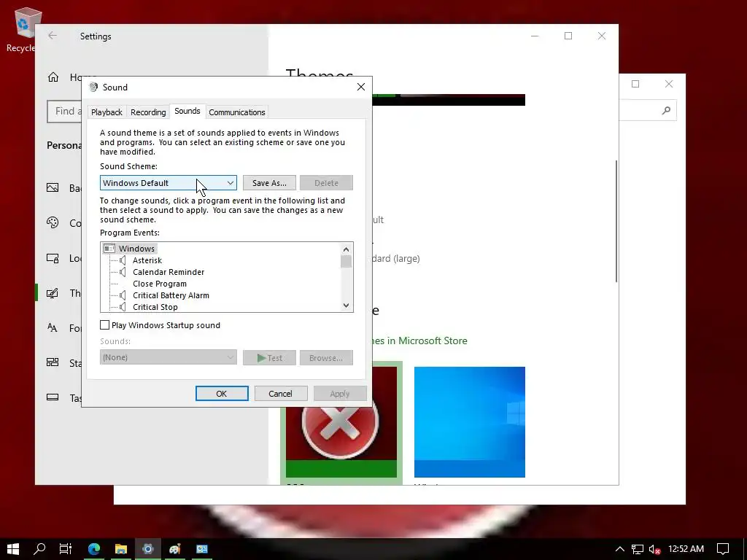The image size is (747, 560).
Task: Select the blue Windows theme thumbnail
Action: click(469, 421)
